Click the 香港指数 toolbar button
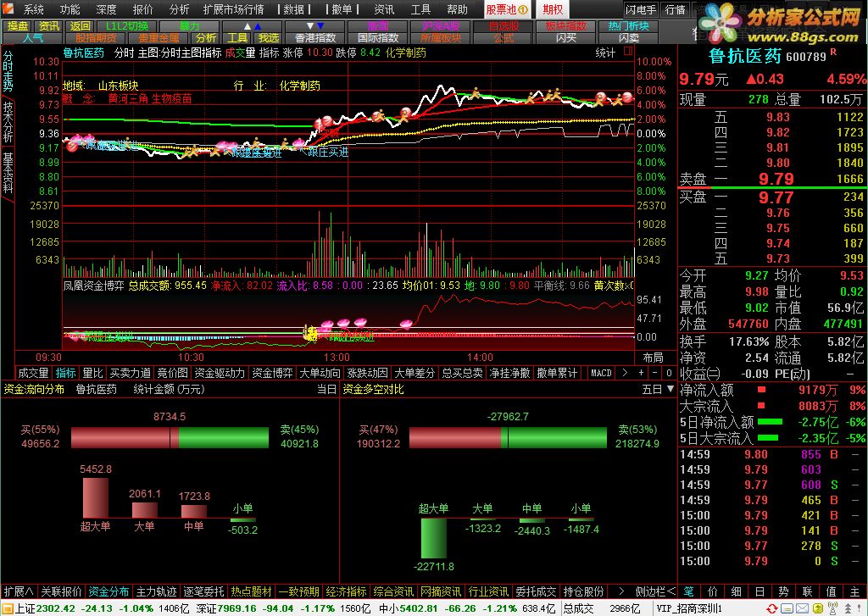The width and height of the screenshot is (868, 616). tap(315, 38)
